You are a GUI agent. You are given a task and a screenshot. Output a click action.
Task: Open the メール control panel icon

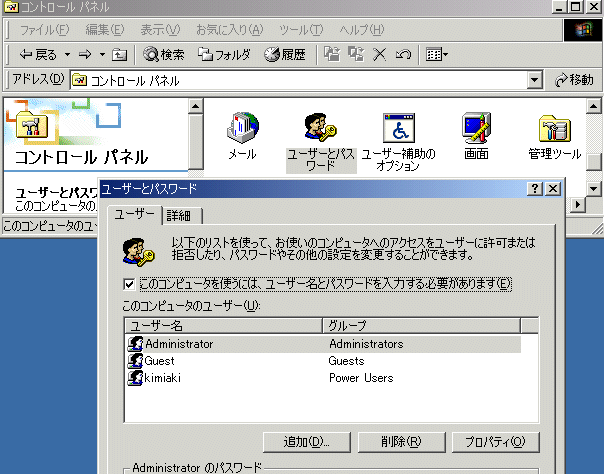242,136
